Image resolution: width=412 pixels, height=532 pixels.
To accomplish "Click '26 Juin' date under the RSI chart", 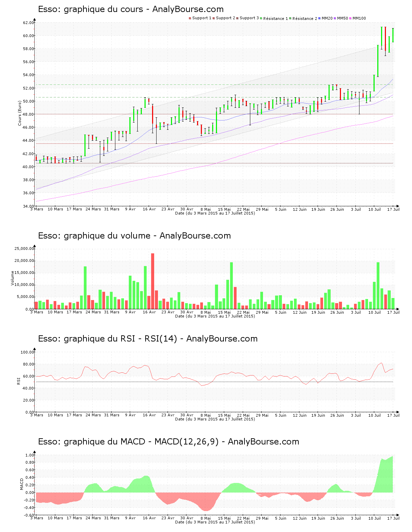I will pyautogui.click(x=337, y=415).
